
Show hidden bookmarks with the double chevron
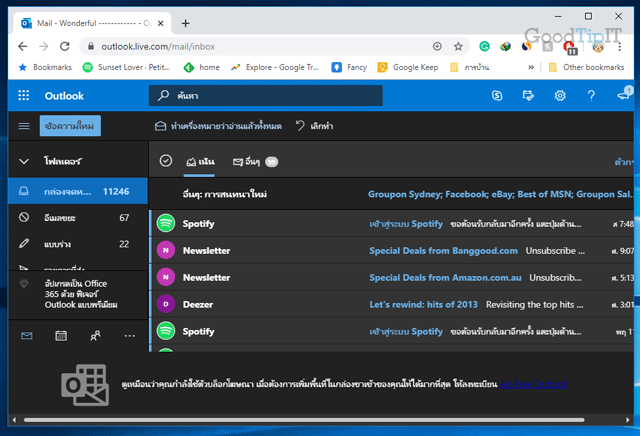pos(531,67)
